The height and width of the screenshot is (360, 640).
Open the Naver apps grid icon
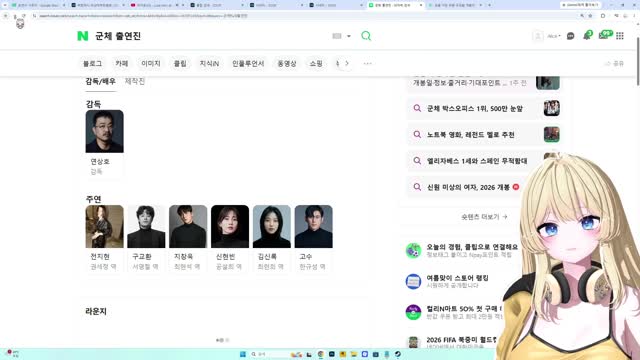click(620, 36)
